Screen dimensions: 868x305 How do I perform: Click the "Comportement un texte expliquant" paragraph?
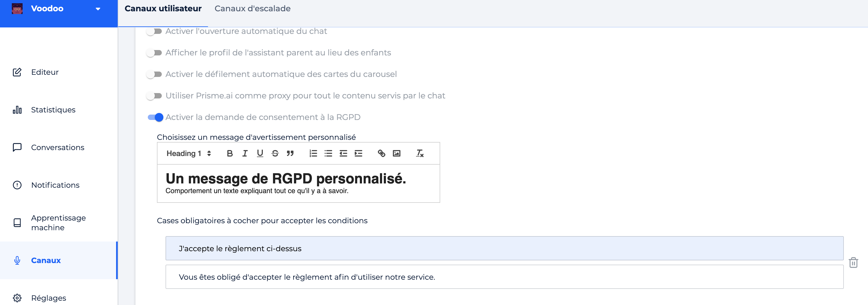coord(257,191)
